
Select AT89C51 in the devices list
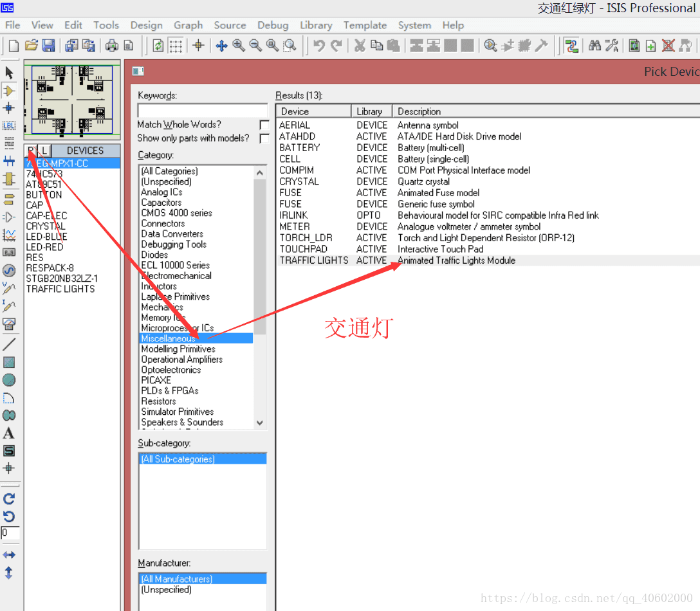(72, 185)
